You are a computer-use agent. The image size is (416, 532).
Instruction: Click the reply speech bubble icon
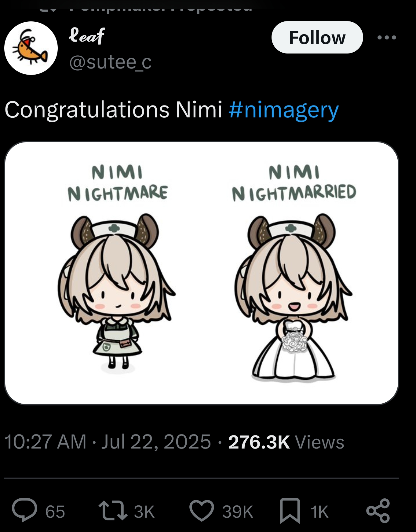24,511
